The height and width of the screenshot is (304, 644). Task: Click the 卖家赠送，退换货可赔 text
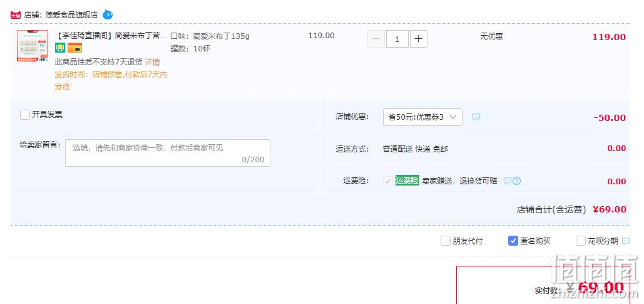click(459, 181)
